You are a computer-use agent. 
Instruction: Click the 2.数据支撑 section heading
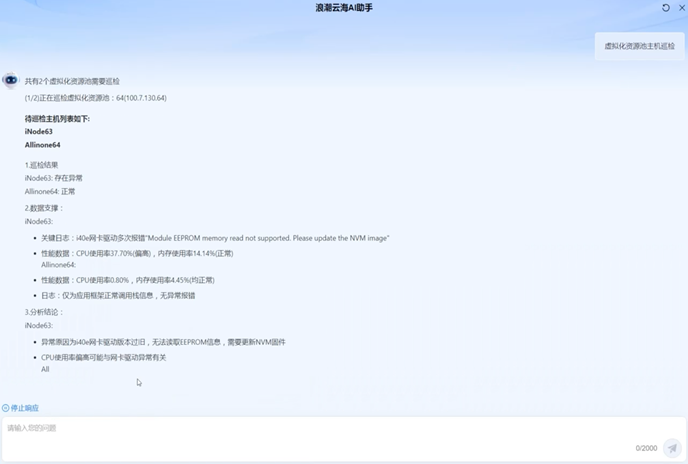pos(44,208)
